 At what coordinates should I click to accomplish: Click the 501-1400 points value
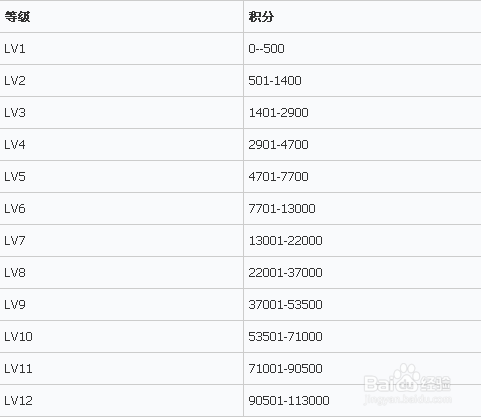[275, 81]
